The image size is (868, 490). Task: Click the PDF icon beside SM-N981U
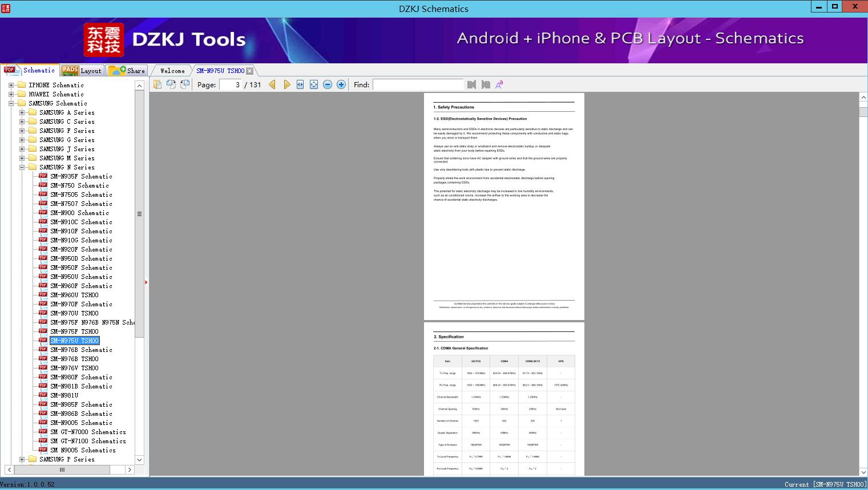43,395
